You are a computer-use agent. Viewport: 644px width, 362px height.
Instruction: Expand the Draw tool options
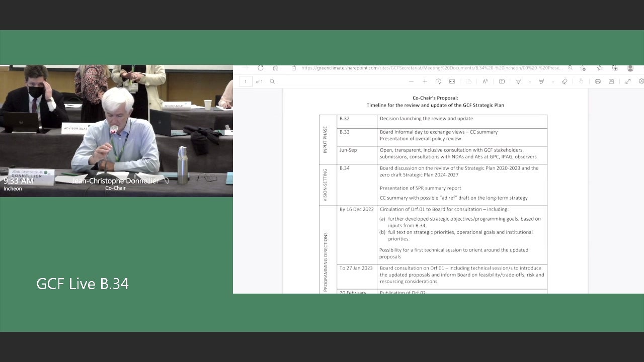[x=529, y=81]
